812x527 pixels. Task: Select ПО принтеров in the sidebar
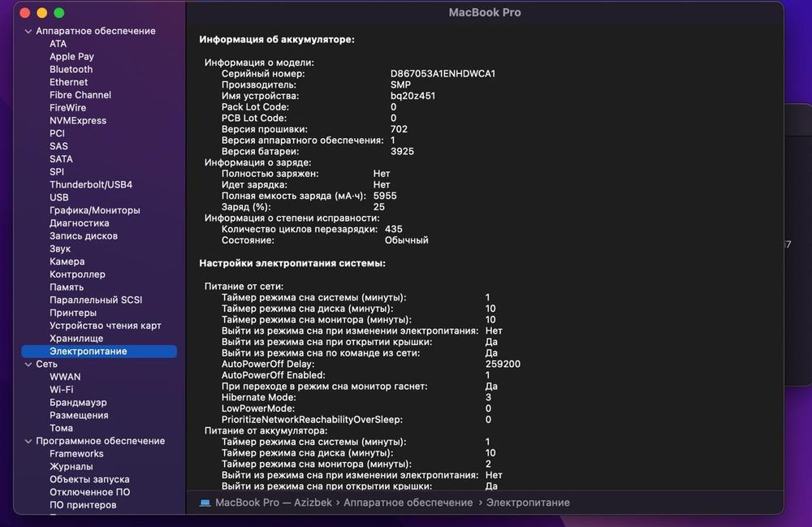coord(83,505)
